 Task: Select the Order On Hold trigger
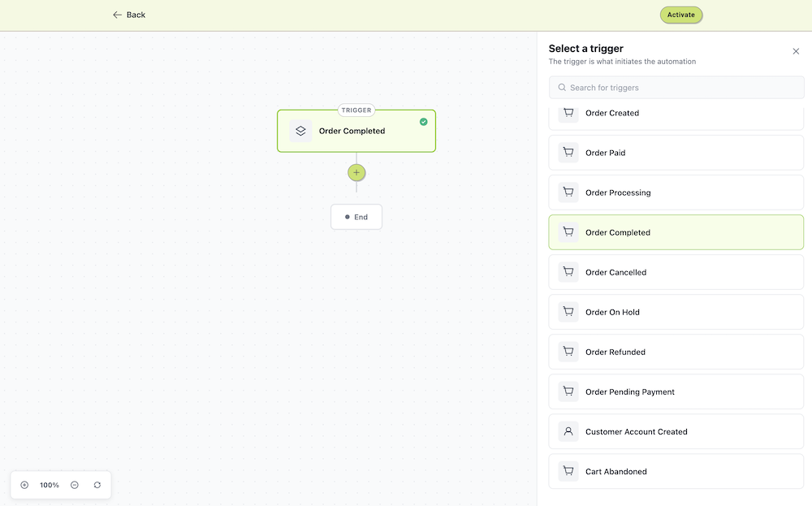coord(676,313)
